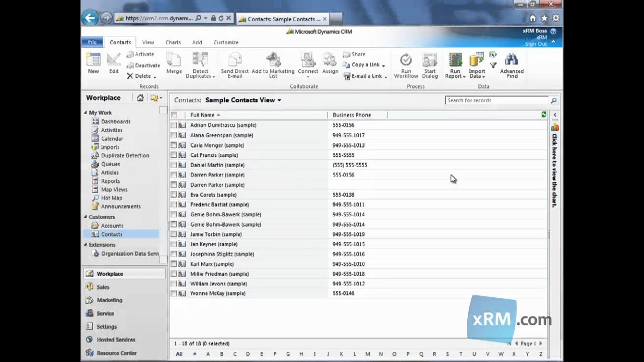The image size is (644, 362).
Task: Click Add to Marketing List icon
Action: (273, 60)
